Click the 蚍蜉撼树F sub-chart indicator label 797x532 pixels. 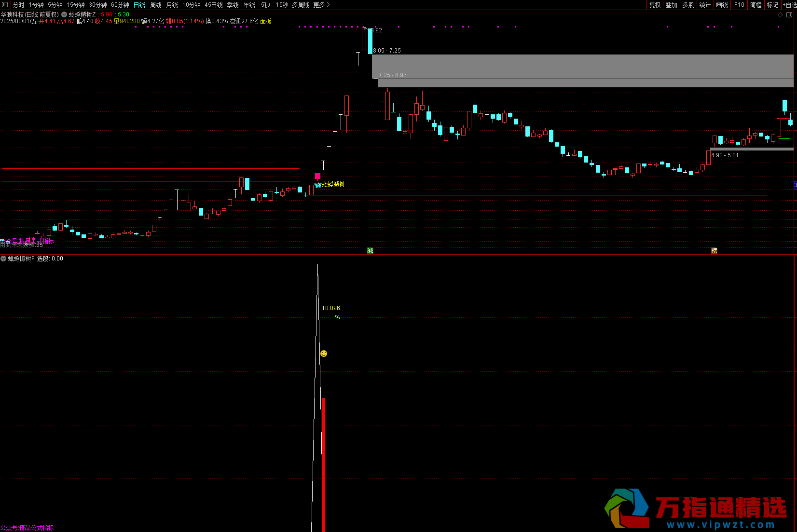click(x=21, y=259)
